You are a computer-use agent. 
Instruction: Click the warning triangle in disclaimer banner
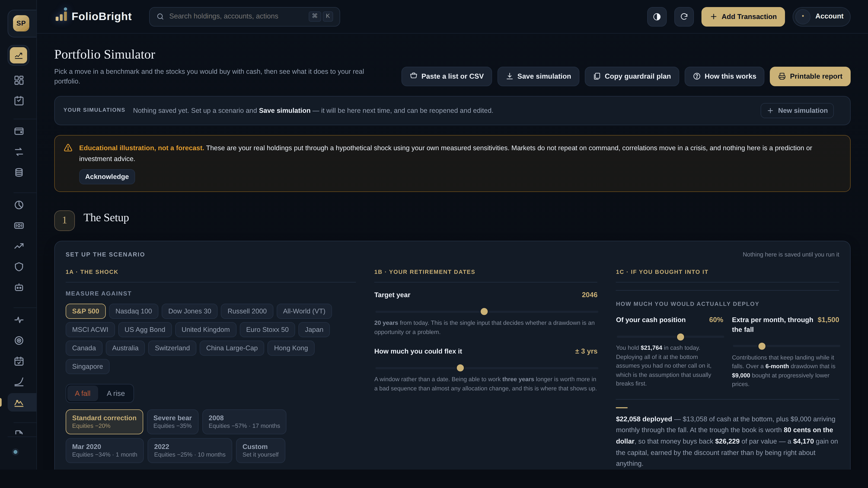tap(68, 148)
